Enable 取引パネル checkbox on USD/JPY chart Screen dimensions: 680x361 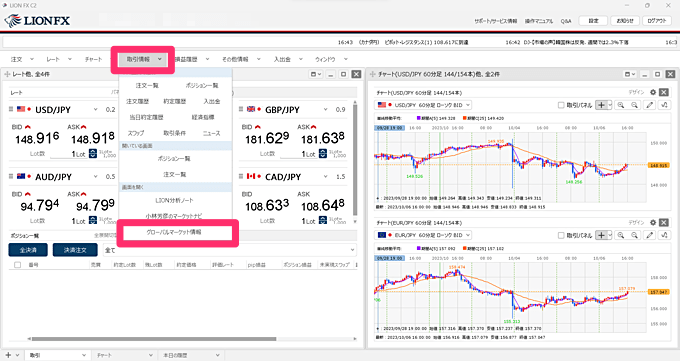[x=561, y=105]
